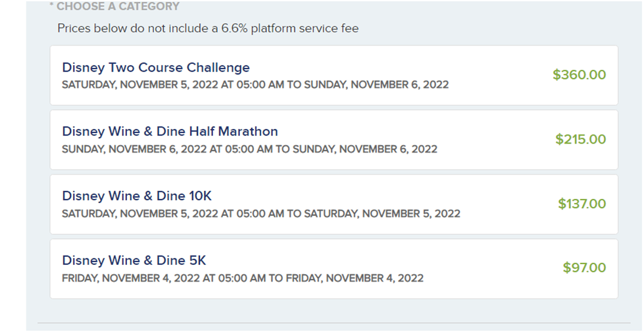Click the $97.00 price for the 5K
644x332 pixels.
[584, 268]
